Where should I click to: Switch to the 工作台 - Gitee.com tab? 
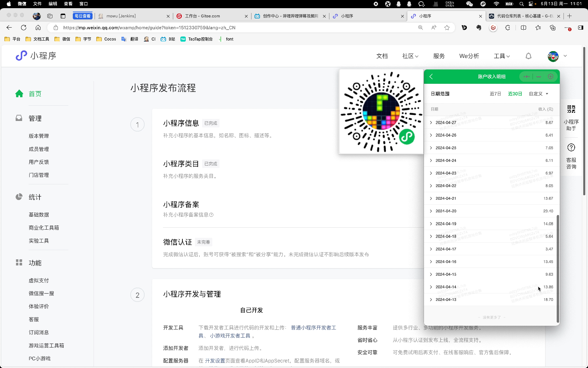(212, 16)
